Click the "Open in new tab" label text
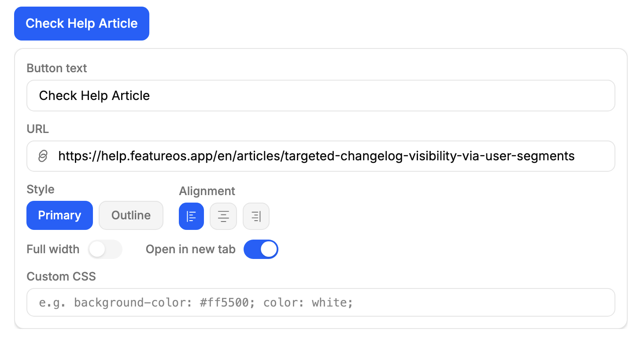644x340 pixels. pos(191,249)
